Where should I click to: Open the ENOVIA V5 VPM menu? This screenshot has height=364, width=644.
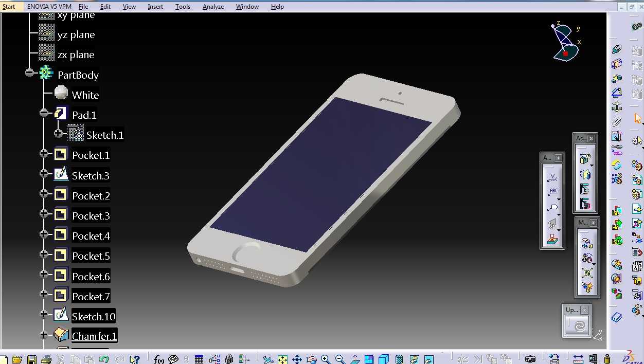click(x=49, y=7)
